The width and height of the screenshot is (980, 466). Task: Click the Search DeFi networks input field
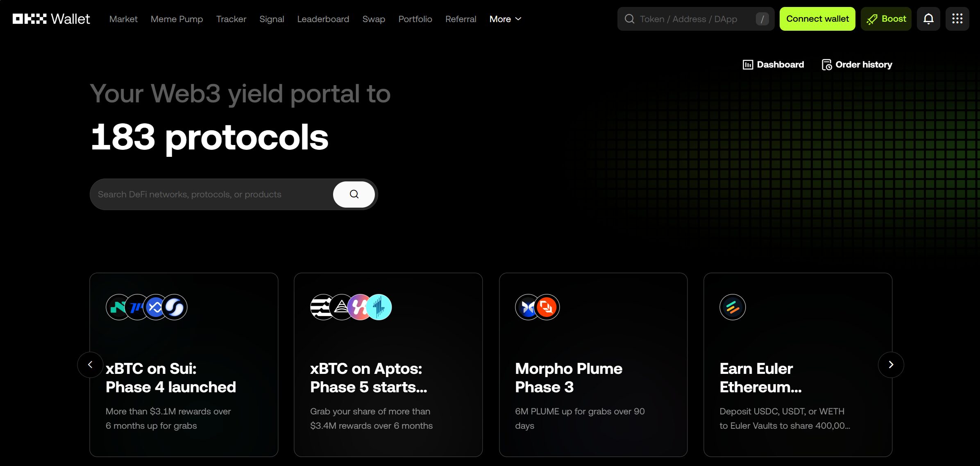(x=211, y=194)
